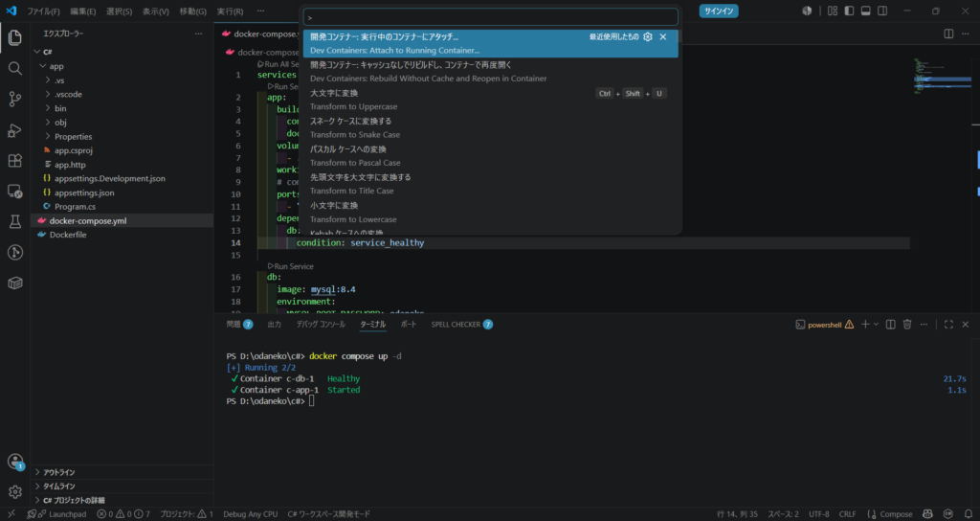Screen dimensions: 980x521
Task: Open editor More Actions ellipsis
Action: point(967,34)
